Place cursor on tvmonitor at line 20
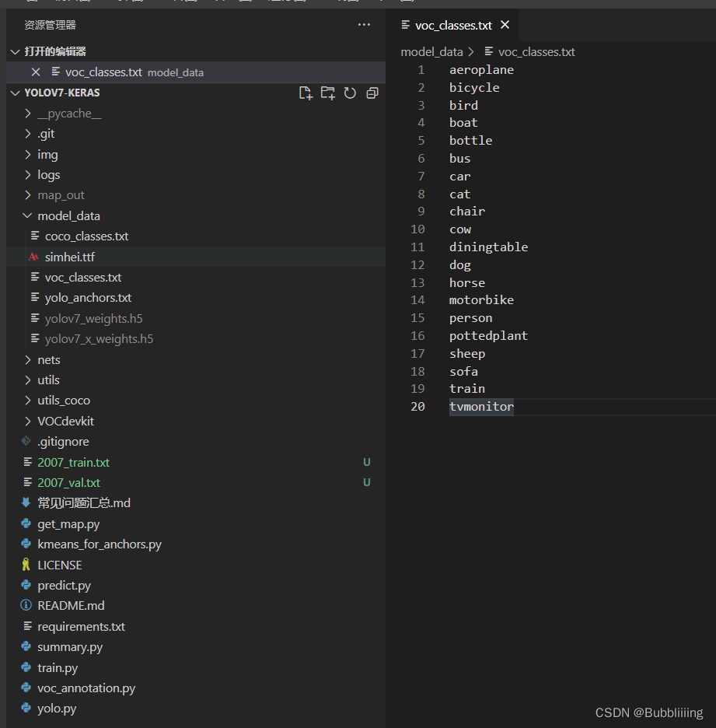 [481, 407]
